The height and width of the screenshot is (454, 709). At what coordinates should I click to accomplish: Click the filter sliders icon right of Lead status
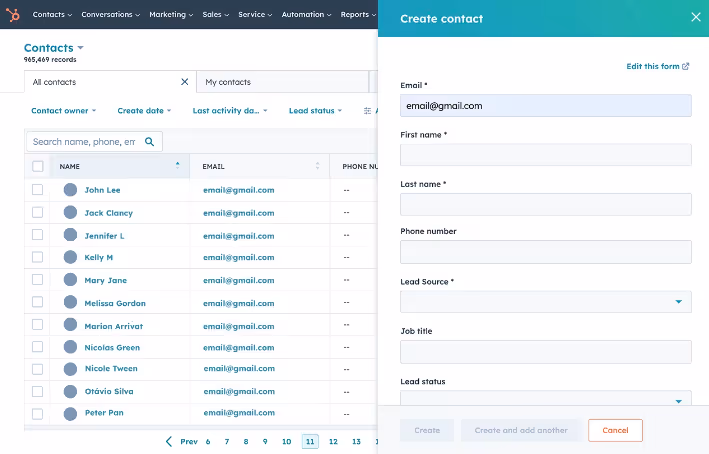pos(367,111)
